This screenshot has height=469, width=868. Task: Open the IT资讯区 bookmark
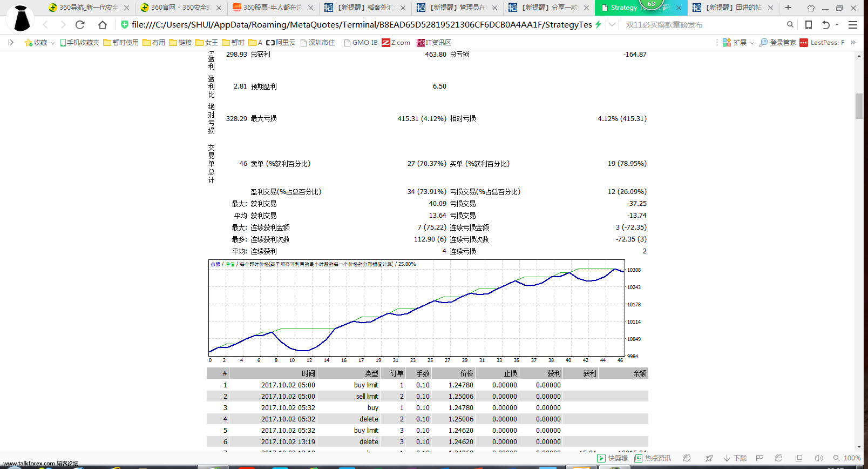(x=433, y=43)
